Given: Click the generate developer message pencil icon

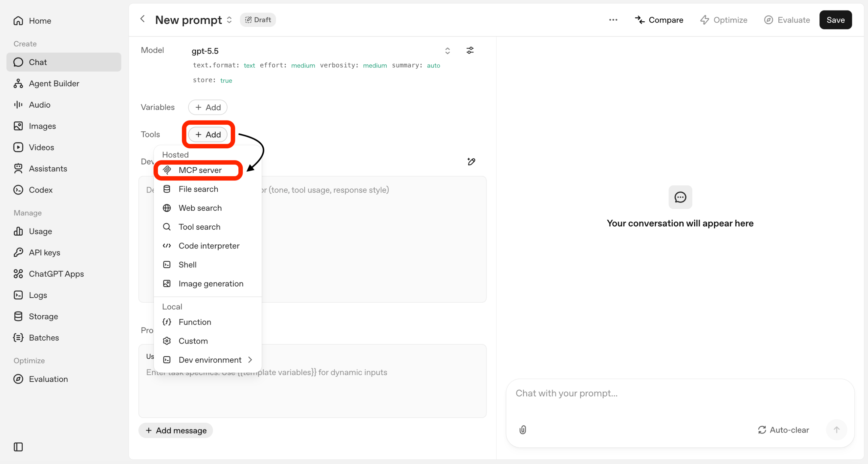Looking at the screenshot, I should (x=471, y=162).
